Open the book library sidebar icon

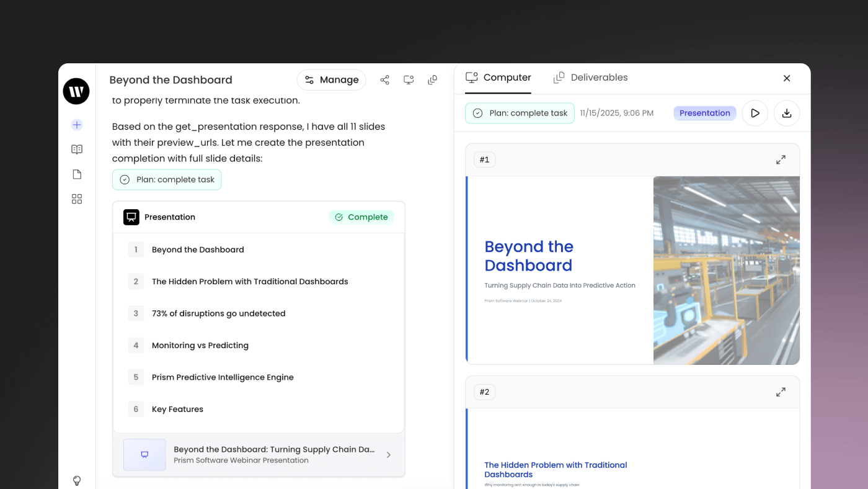[77, 150]
